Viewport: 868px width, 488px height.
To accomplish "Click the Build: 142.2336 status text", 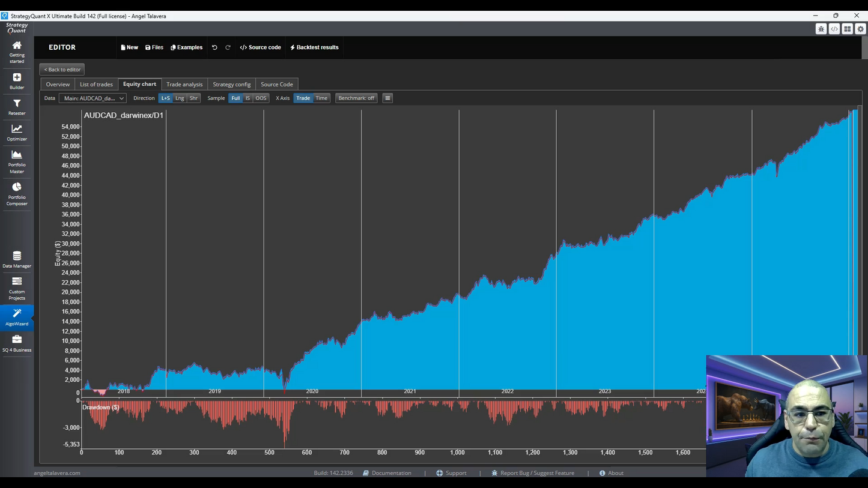I will (333, 473).
